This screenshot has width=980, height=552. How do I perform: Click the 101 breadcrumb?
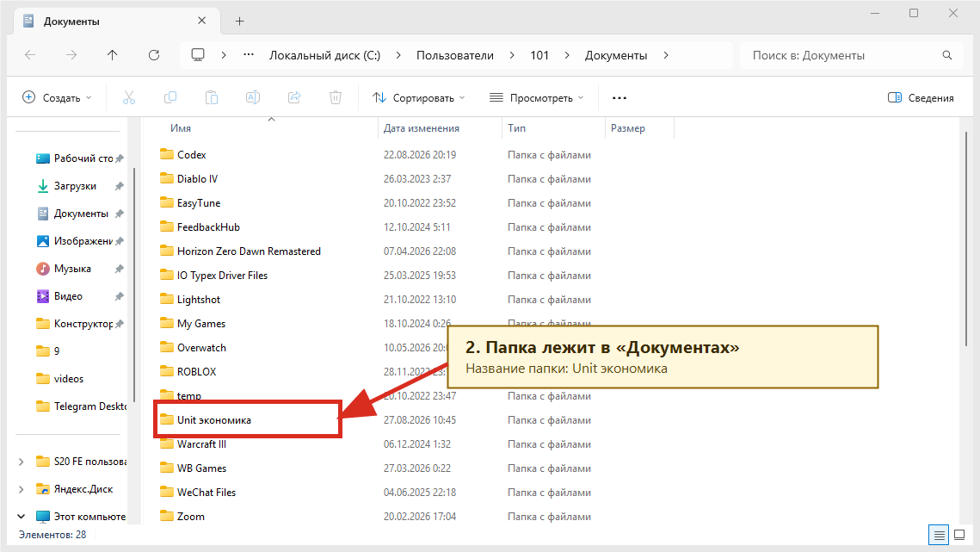click(539, 55)
